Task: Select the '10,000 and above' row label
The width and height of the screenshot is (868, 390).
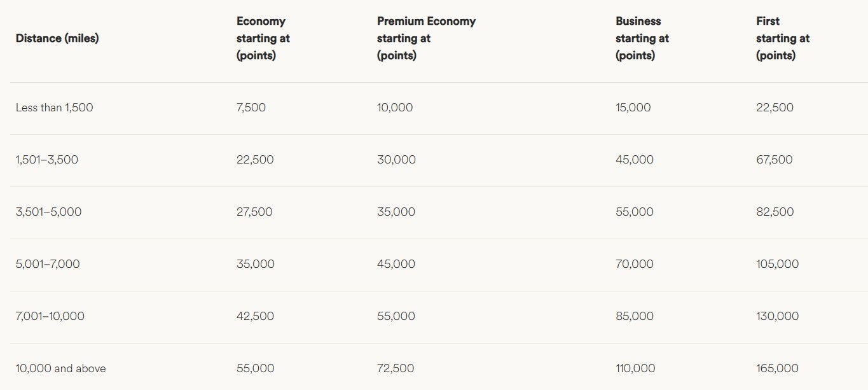Action: 60,368
